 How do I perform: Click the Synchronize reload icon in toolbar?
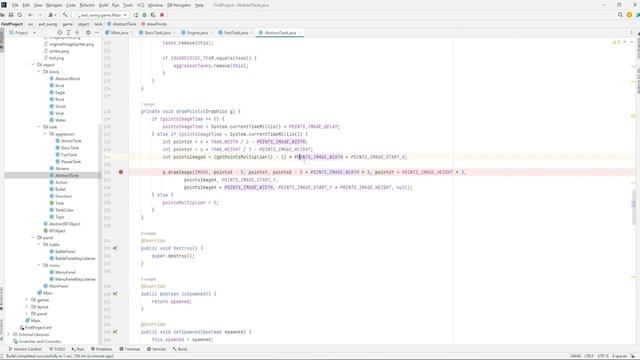[20, 15]
